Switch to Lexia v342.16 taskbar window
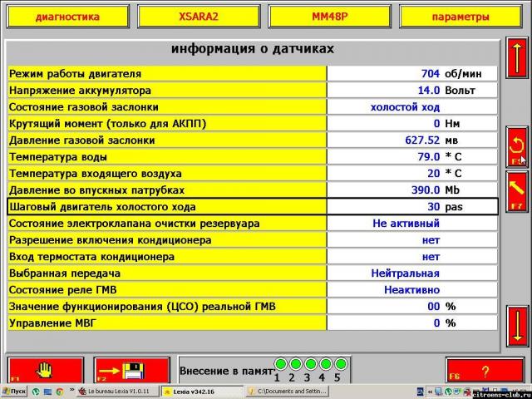 tap(202, 392)
